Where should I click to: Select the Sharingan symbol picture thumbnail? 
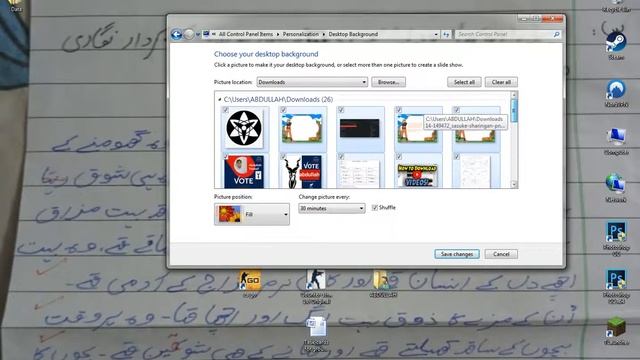point(244,129)
